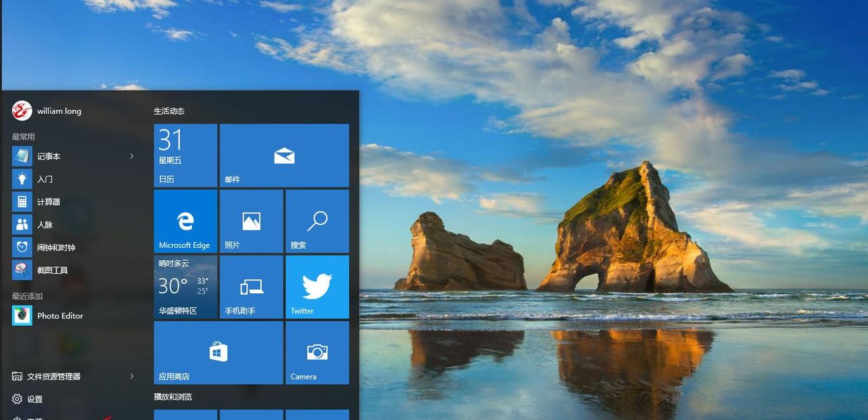Screen dimensions: 868x420
Task: Select the 照片 app tile
Action: pyautogui.click(x=251, y=222)
